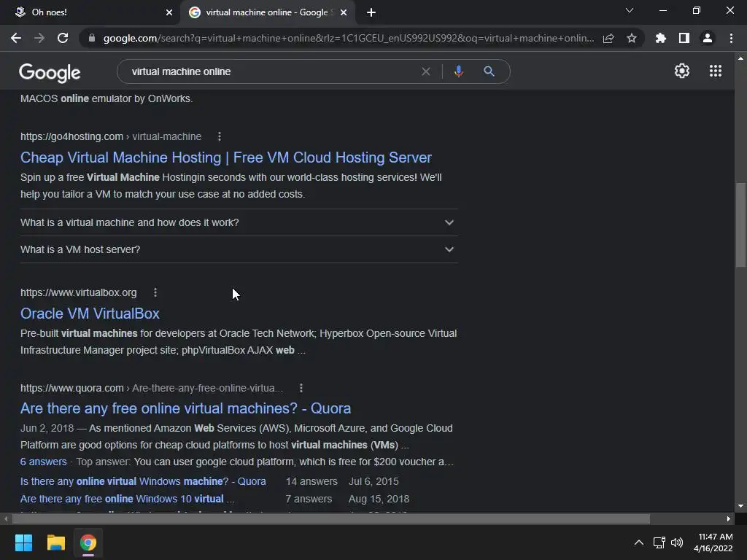Click the scroll-right arrow of horizontal scrollbar
This screenshot has width=747, height=560.
[x=729, y=518]
